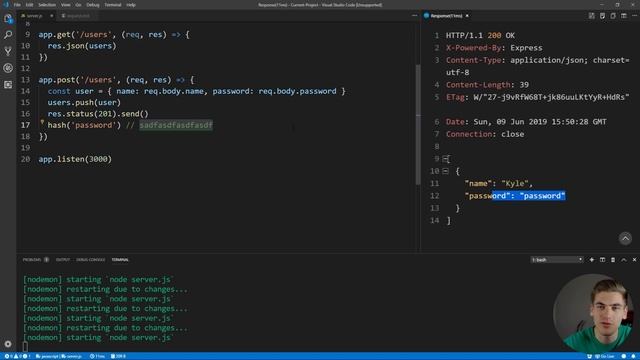The image size is (640, 360).
Task: Select the Terminal panel tab
Action: point(120,260)
